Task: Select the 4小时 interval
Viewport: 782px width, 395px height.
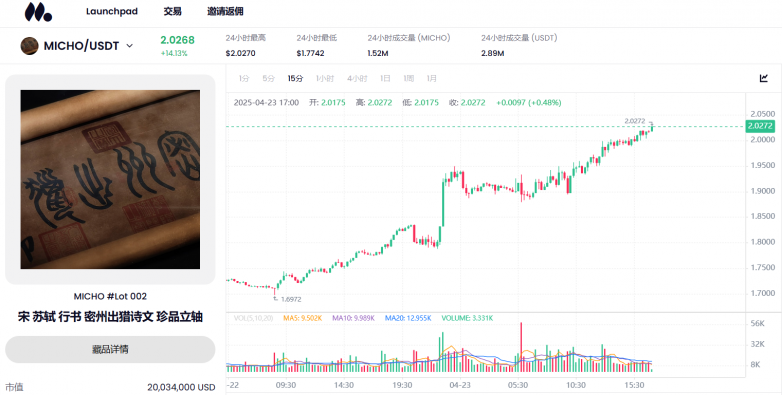Action: click(357, 78)
